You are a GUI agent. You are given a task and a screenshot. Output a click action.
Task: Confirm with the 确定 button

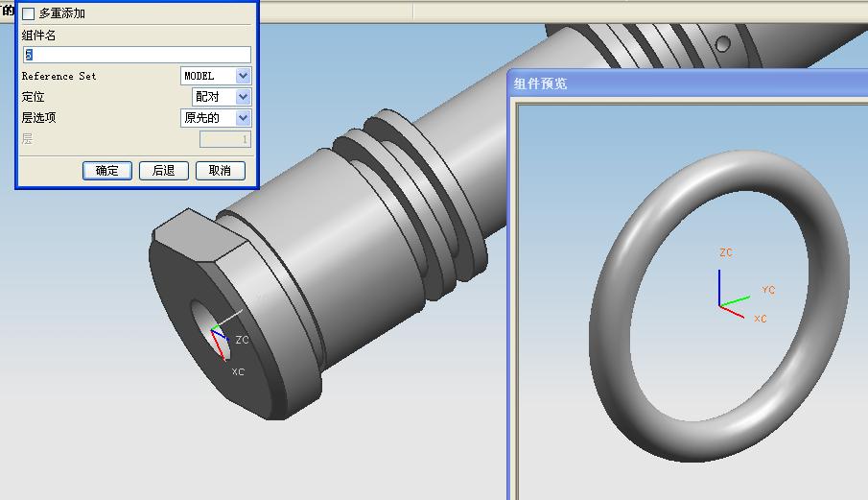click(x=107, y=171)
